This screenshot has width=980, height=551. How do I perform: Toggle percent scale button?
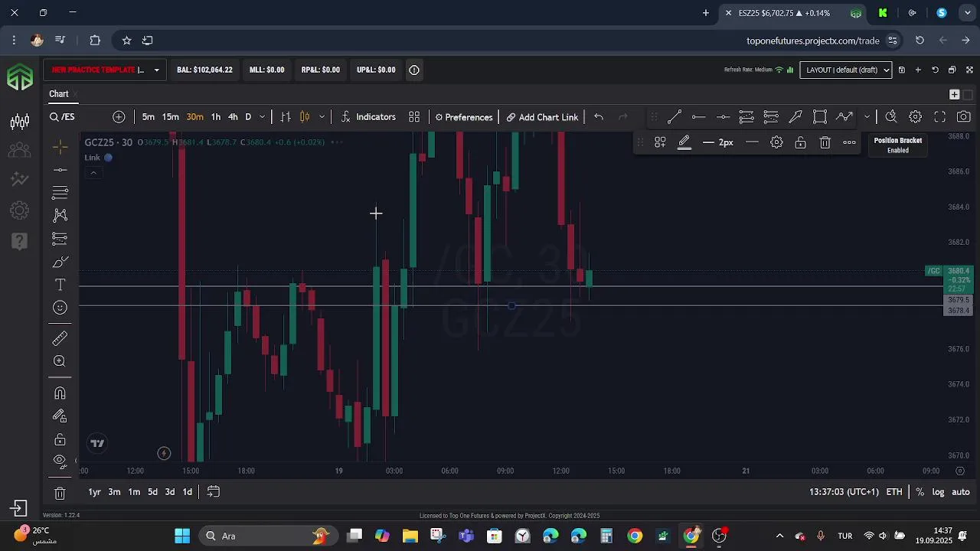(920, 492)
